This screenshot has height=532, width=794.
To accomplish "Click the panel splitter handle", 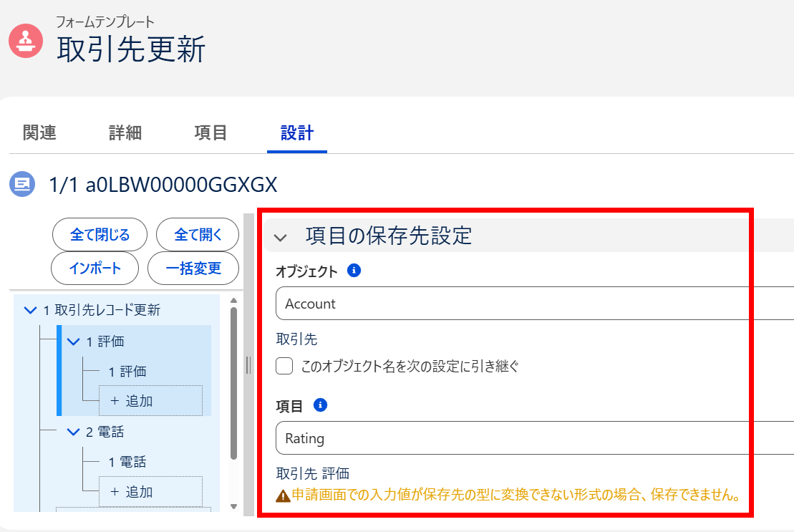I will point(248,364).
